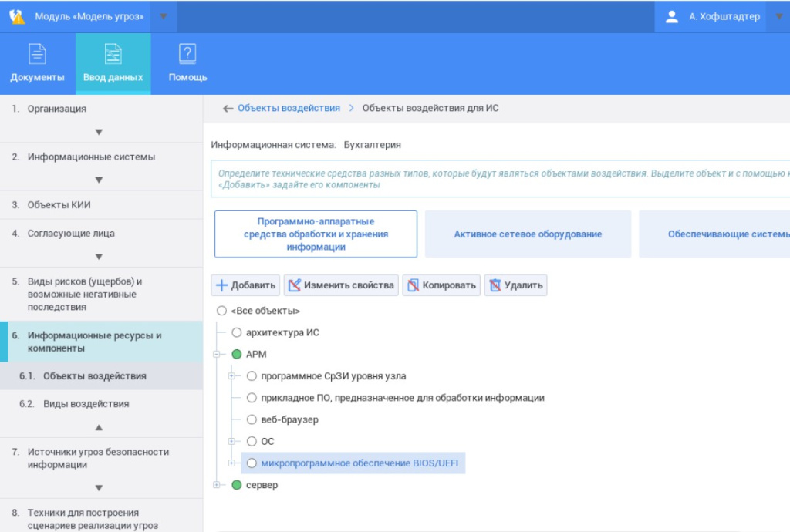
Task: Click the Копировать copy button
Action: tap(441, 285)
